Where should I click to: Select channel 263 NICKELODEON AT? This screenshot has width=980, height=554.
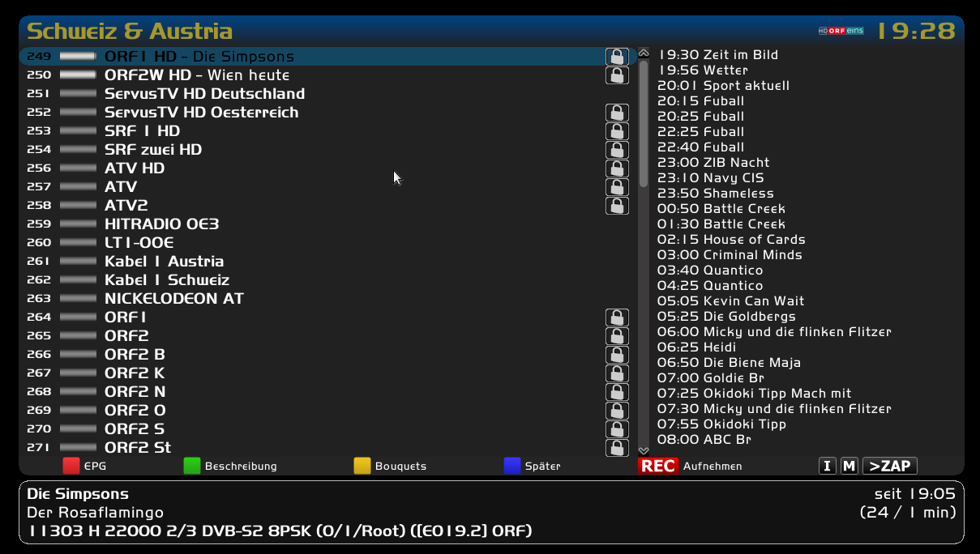pos(173,299)
